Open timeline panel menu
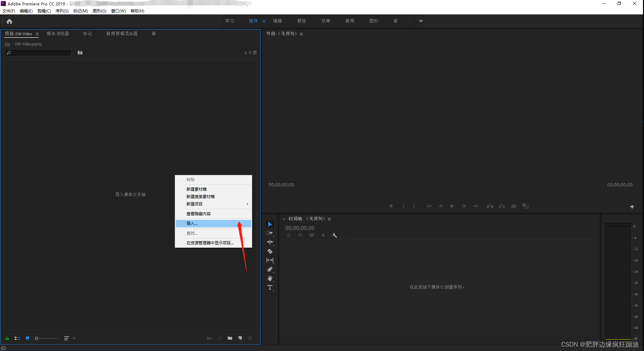 tap(329, 219)
